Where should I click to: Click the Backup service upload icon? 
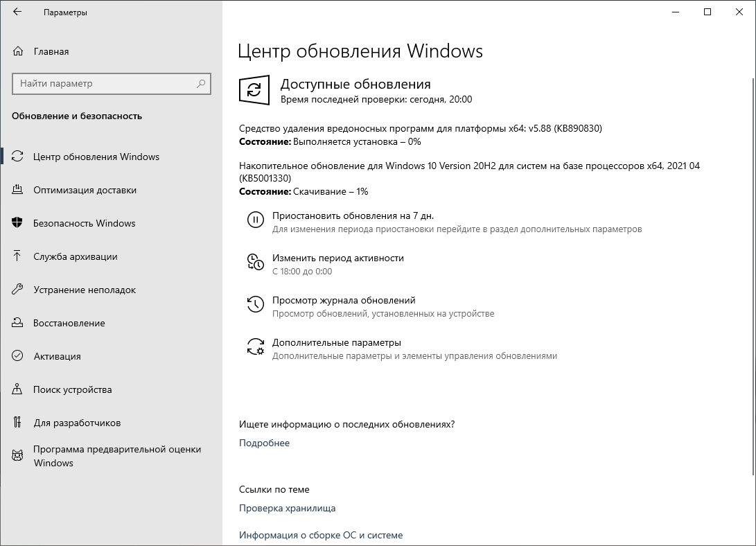coord(17,256)
